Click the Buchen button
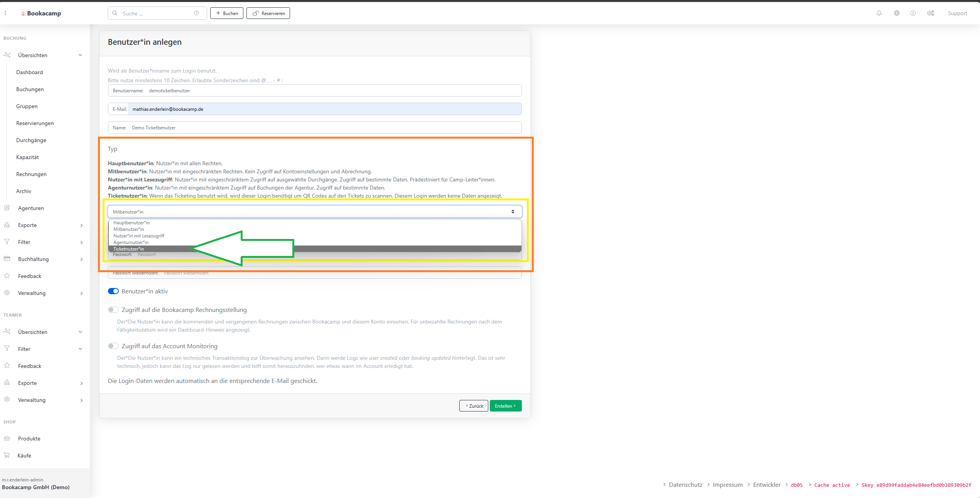The width and height of the screenshot is (980, 498). [x=227, y=13]
